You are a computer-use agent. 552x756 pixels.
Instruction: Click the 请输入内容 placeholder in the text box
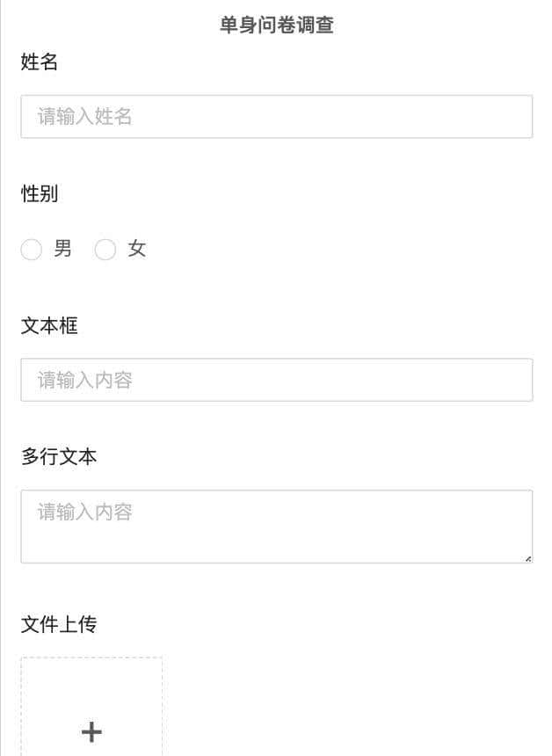(x=84, y=379)
